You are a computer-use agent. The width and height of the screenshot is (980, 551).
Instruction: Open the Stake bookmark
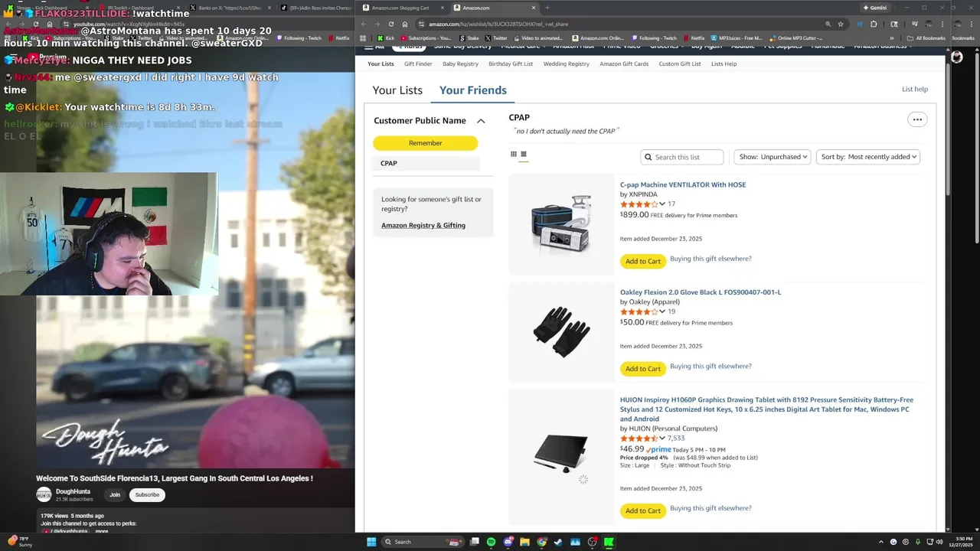pyautogui.click(x=470, y=37)
